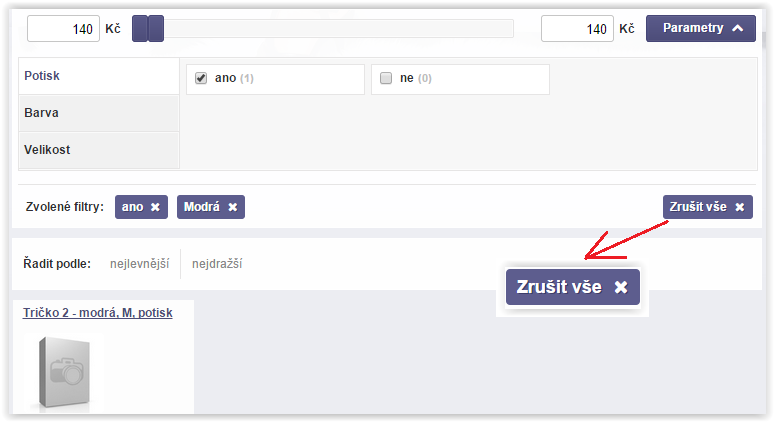
Task: Click the left price slider handle
Action: (140, 29)
